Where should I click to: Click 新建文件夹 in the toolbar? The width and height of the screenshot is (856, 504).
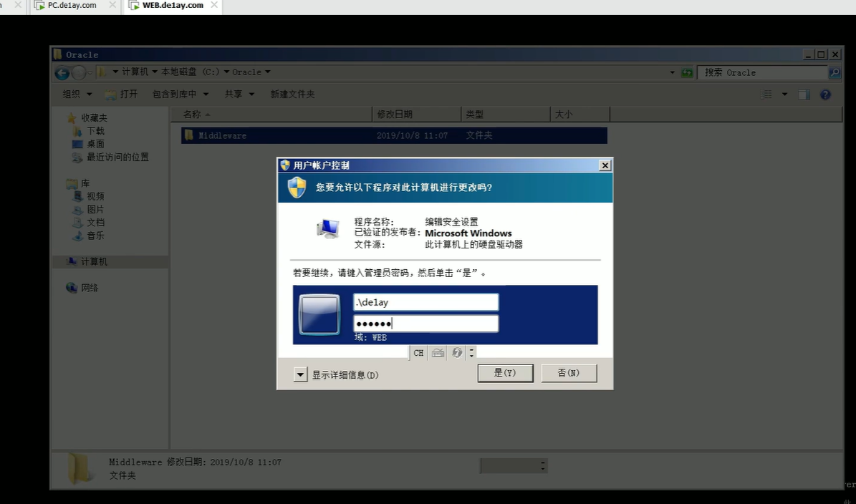coord(292,94)
